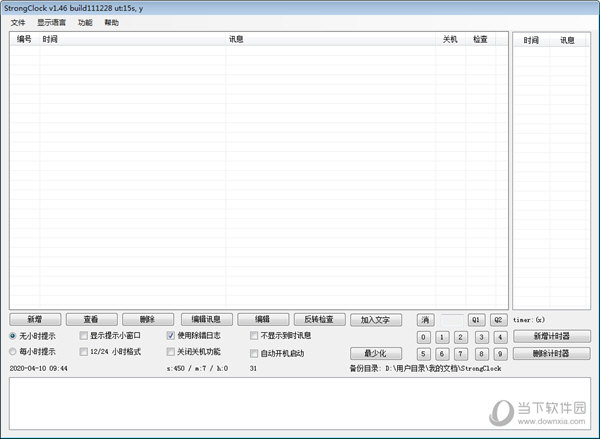The width and height of the screenshot is (600, 439).
Task: Click inside the large bottom text area
Action: (300, 403)
